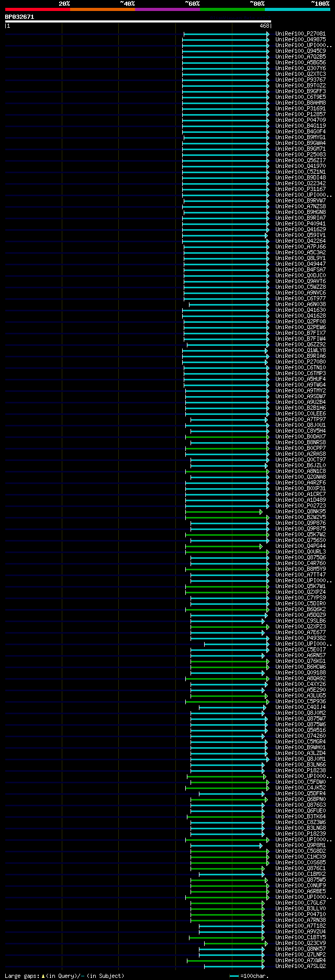Click the UniRef100_Q23CV9 label
Viewport: 335px width, 980px height.
click(300, 943)
